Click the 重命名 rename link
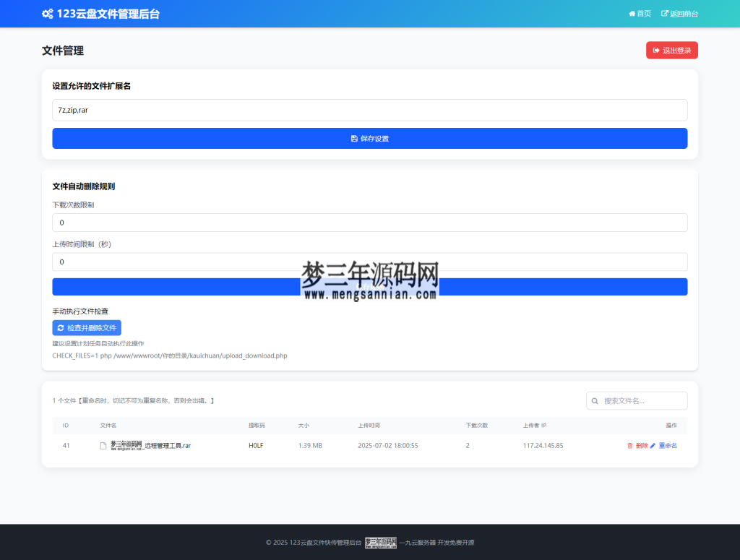Screen dimensions: 740x560 666,445
